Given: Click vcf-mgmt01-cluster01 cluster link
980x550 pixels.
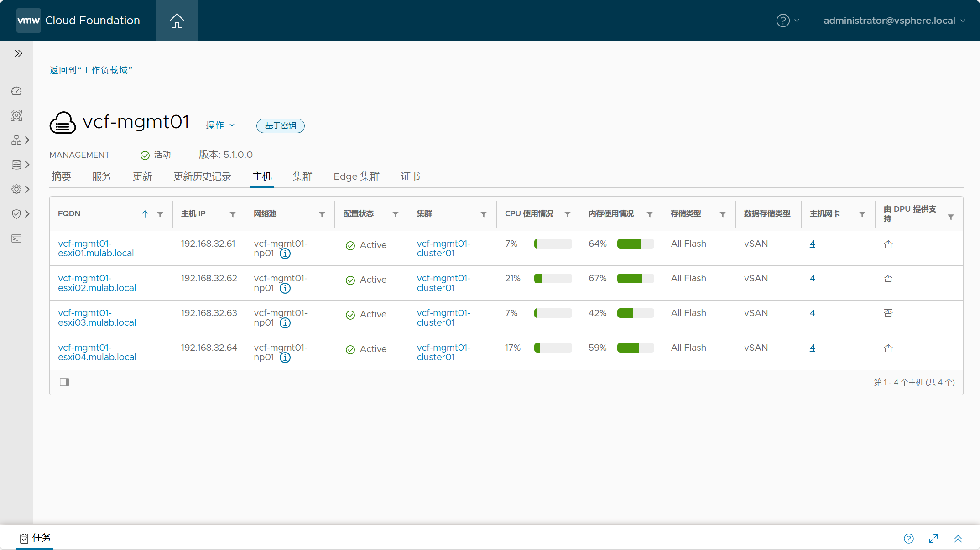Looking at the screenshot, I should (x=444, y=248).
